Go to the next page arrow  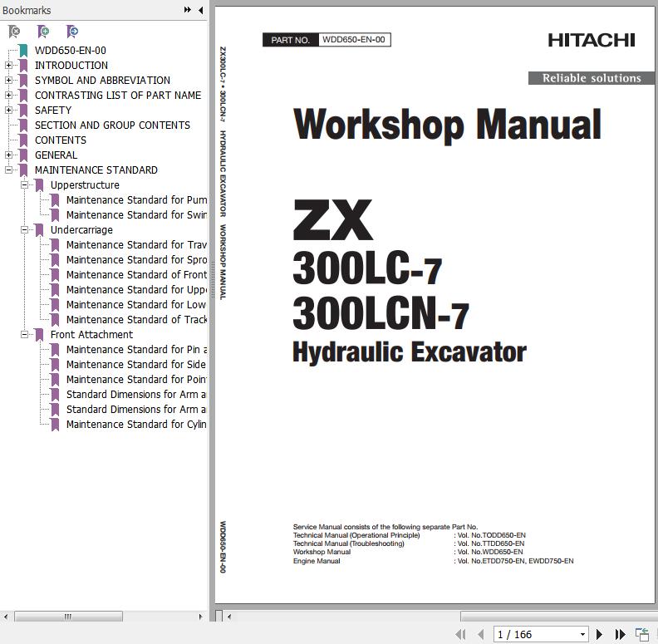(599, 634)
